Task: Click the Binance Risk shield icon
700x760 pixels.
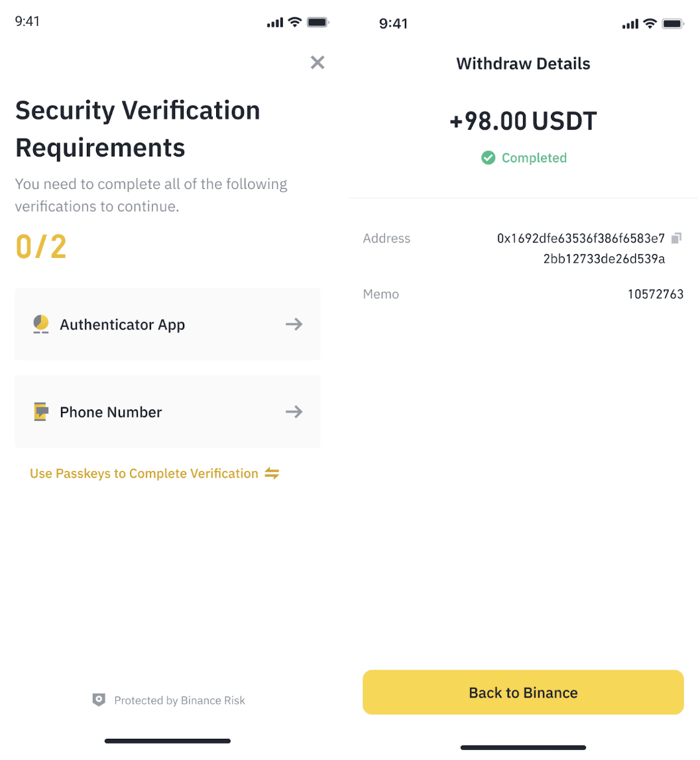Action: tap(99, 700)
